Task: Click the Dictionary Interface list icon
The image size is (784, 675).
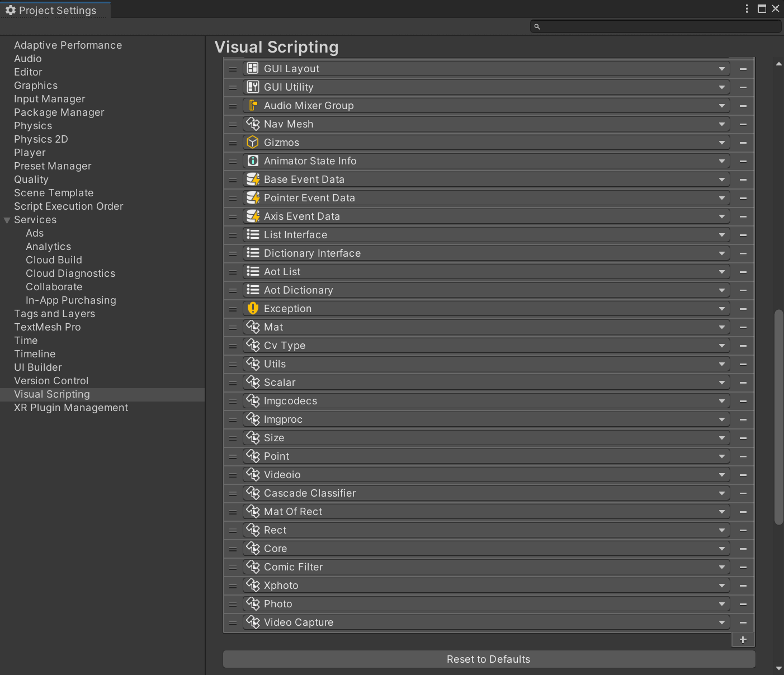Action: 253,253
